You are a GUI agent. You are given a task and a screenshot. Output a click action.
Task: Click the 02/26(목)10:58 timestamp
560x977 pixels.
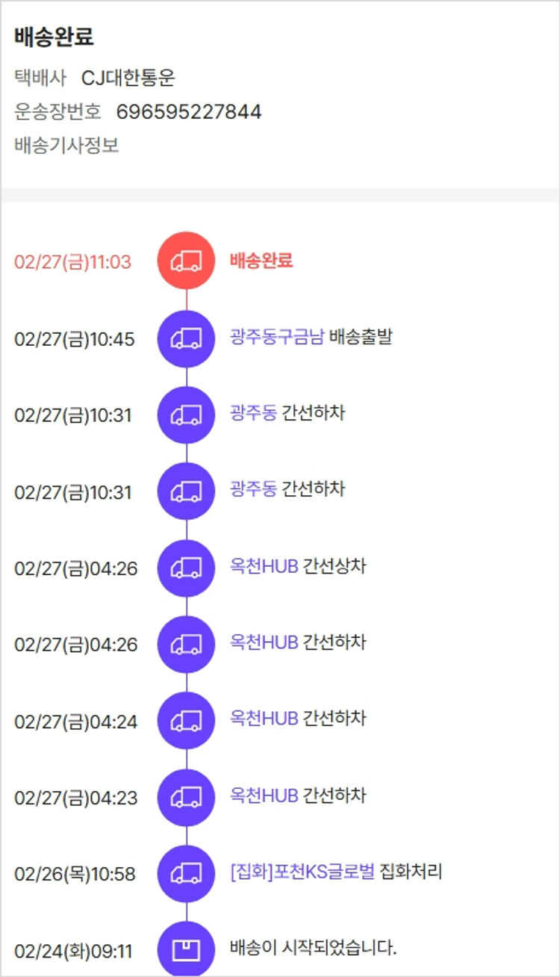75,874
